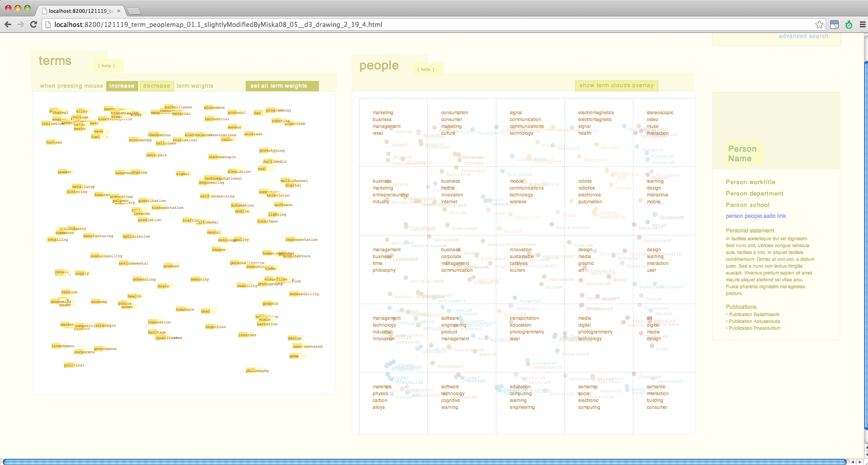Screen dimensions: 868x465
Task: Click the browser back arrow
Action: pyautogui.click(x=8, y=25)
